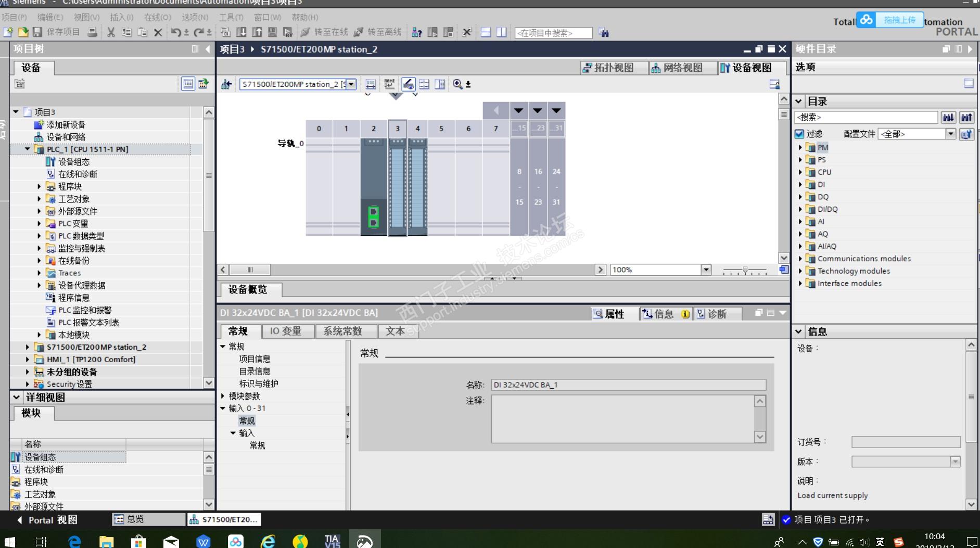Collapse the 信息 section in hardware catalog
Image resolution: width=980 pixels, height=548 pixels.
[799, 332]
